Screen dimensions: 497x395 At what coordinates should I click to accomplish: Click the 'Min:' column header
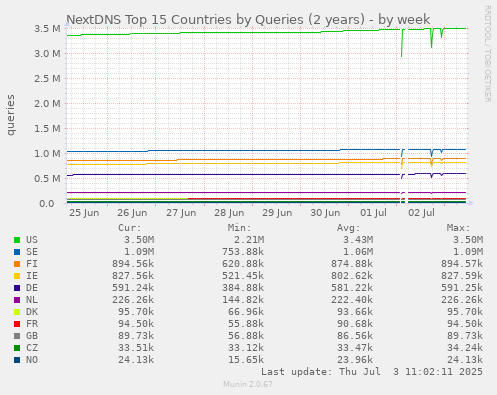(240, 228)
